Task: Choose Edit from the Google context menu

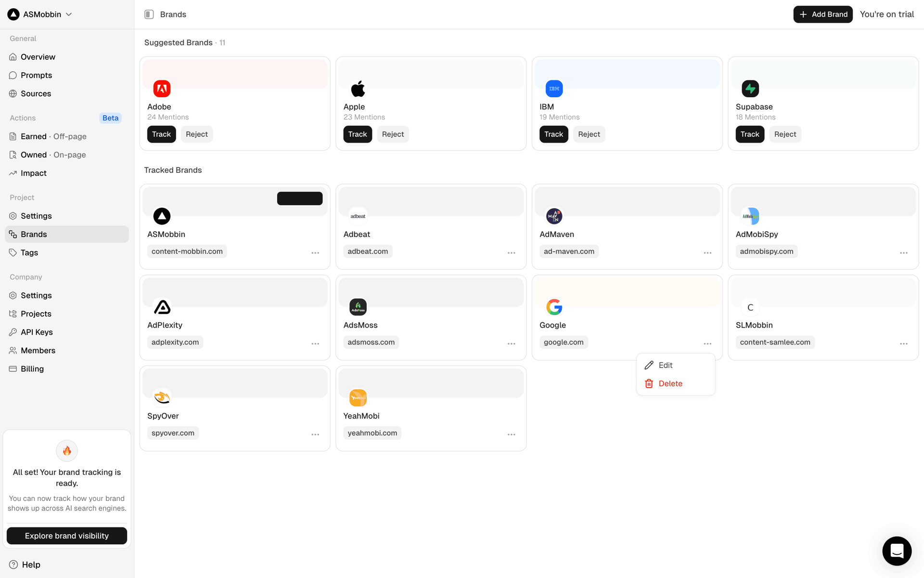Action: tap(676, 365)
